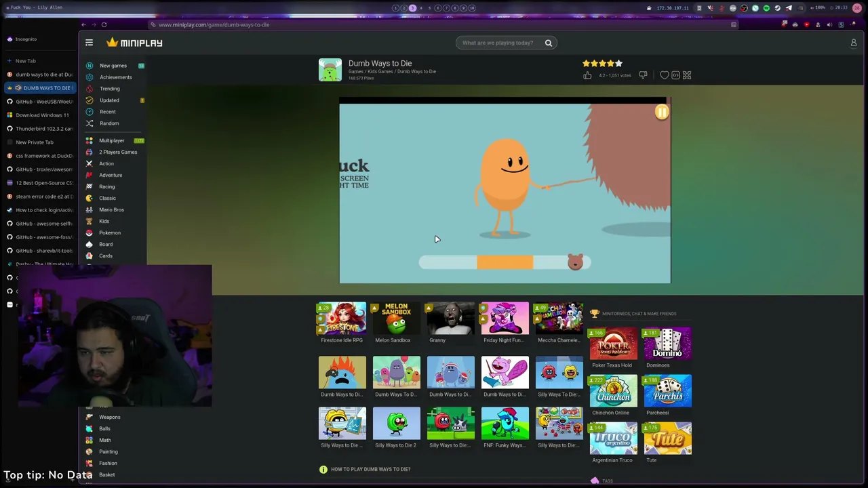Go back with the browser back arrow

click(x=83, y=25)
